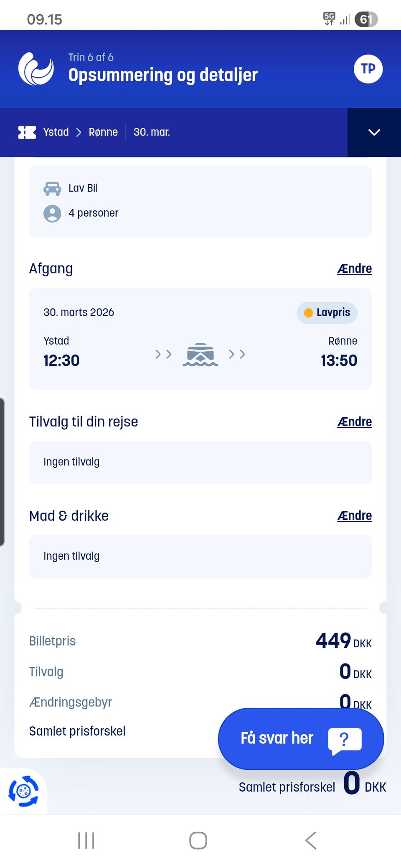401x868 pixels.
Task: Click Ændre link for Mad & drikke
Action: point(354,516)
